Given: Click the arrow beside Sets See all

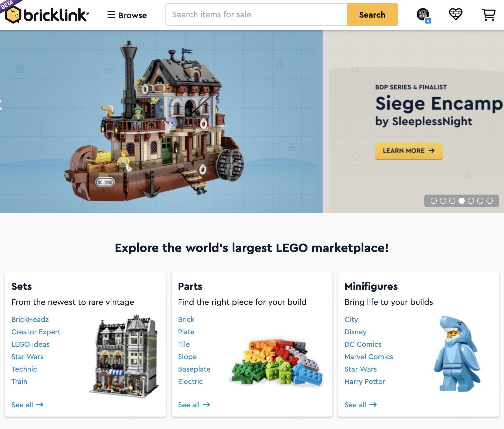Looking at the screenshot, I should point(40,404).
